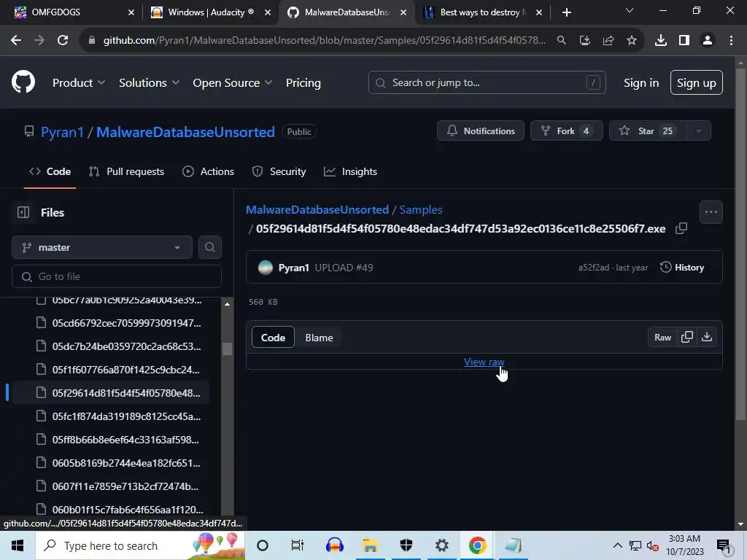Viewport: 747px width, 560px height.
Task: Click the Raw button
Action: click(662, 337)
